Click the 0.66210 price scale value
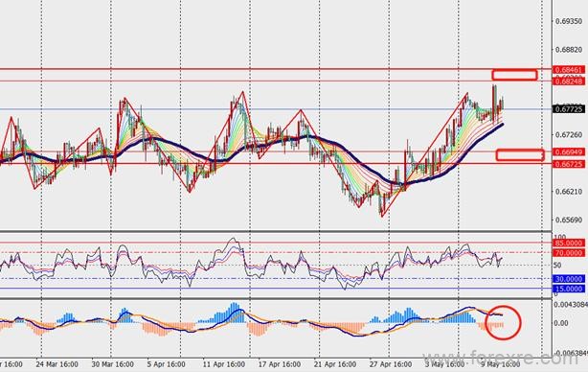The height and width of the screenshot is (372, 588). [x=569, y=192]
